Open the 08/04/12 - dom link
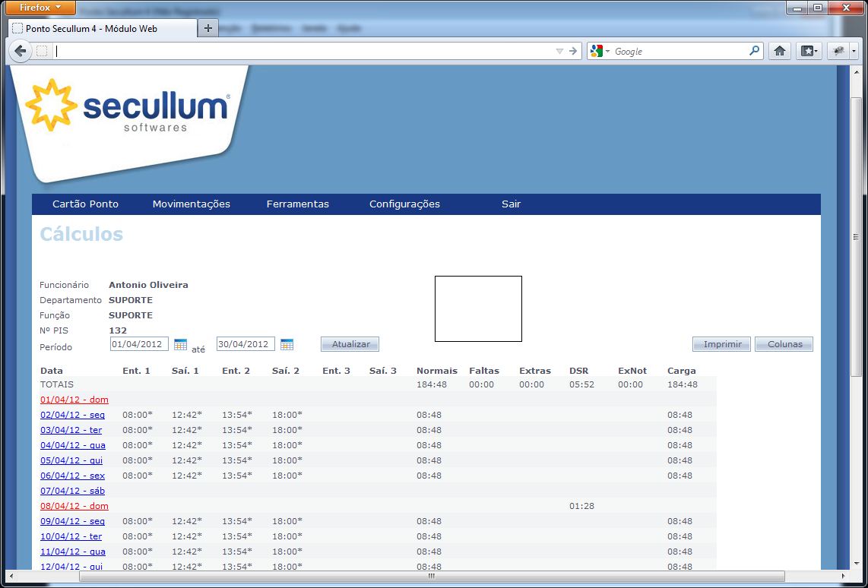This screenshot has width=868, height=588. [x=74, y=506]
